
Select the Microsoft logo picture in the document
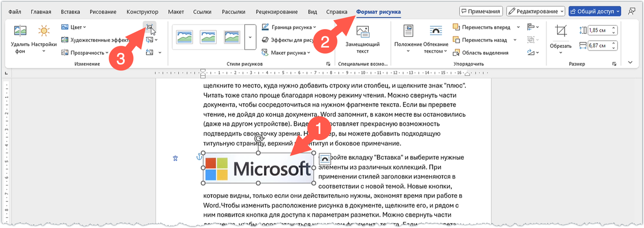pos(259,168)
